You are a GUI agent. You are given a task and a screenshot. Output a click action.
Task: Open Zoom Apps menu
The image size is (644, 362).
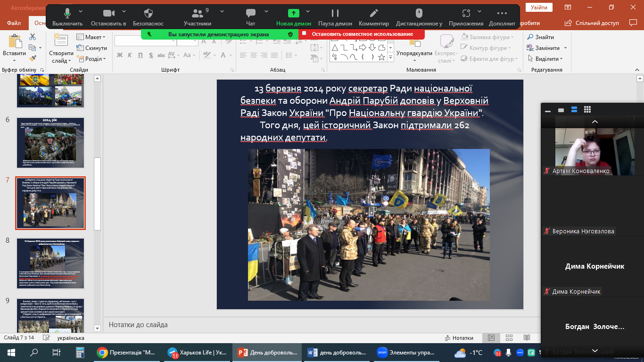coord(466,17)
